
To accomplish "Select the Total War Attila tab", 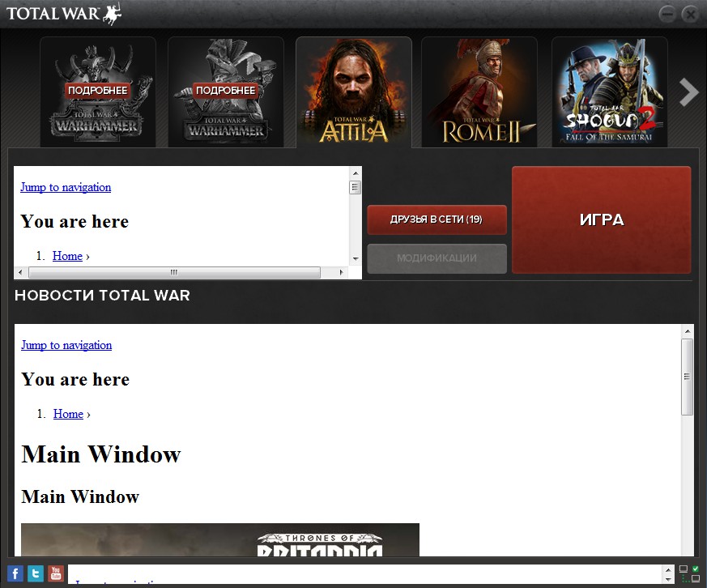I will click(354, 92).
